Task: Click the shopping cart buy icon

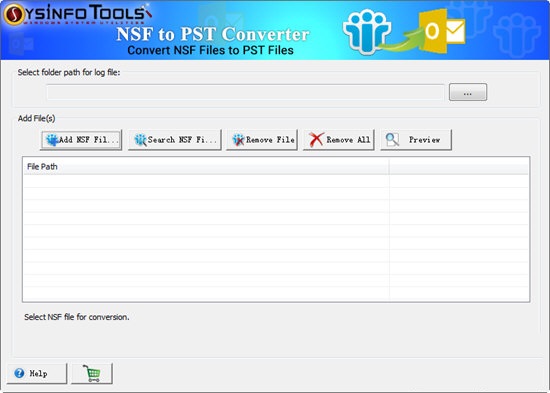Action: 92,373
